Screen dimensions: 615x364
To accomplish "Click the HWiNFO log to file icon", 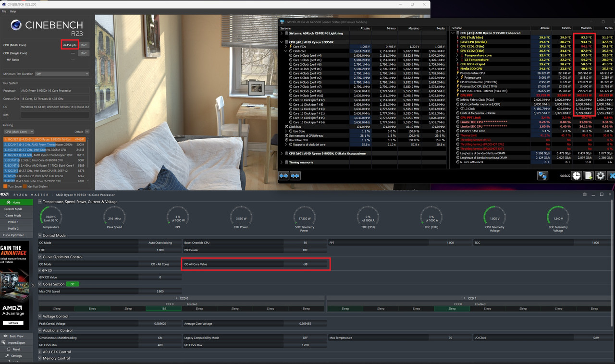I will (589, 176).
